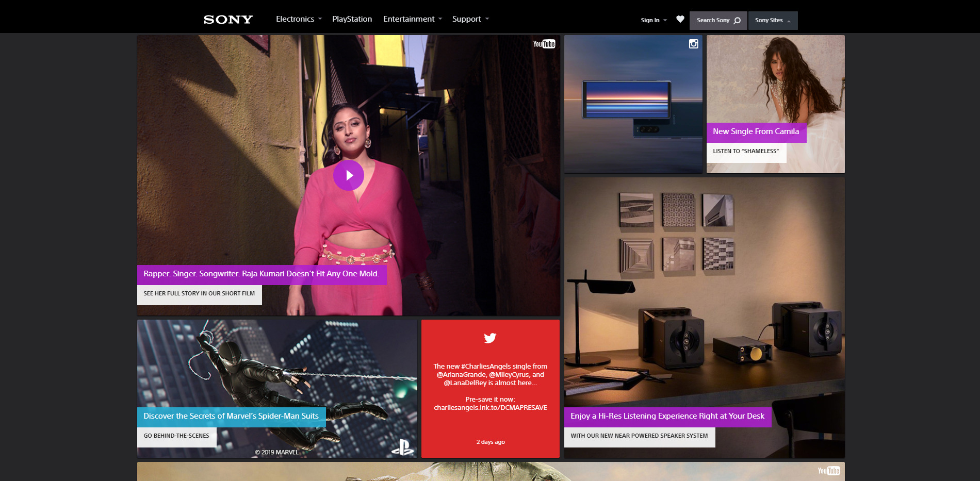Click the '2 days ago' tweet timestamp

click(491, 442)
